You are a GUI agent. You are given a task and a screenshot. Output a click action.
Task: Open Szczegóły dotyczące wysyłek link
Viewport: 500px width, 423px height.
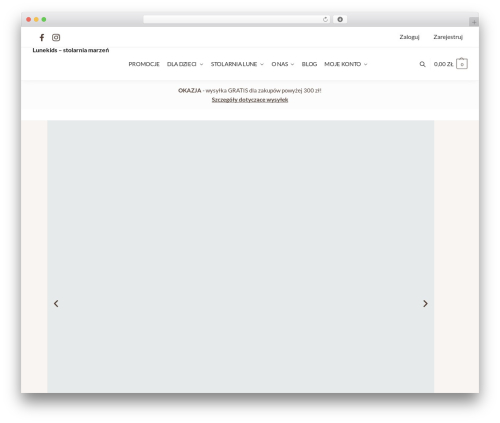click(x=250, y=100)
